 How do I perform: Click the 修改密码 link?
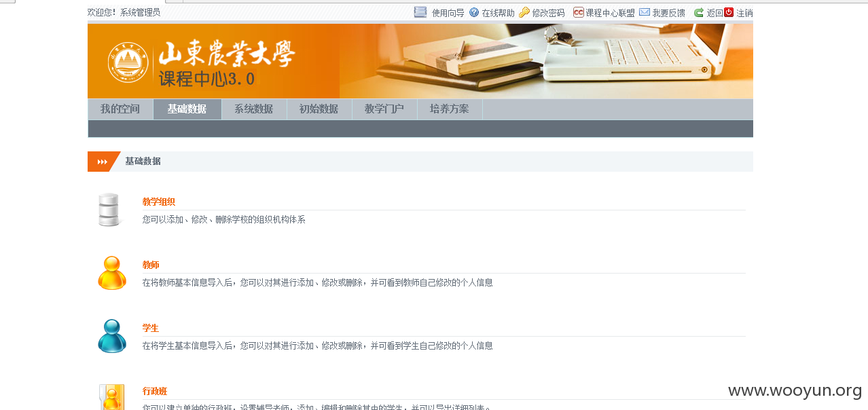(549, 13)
